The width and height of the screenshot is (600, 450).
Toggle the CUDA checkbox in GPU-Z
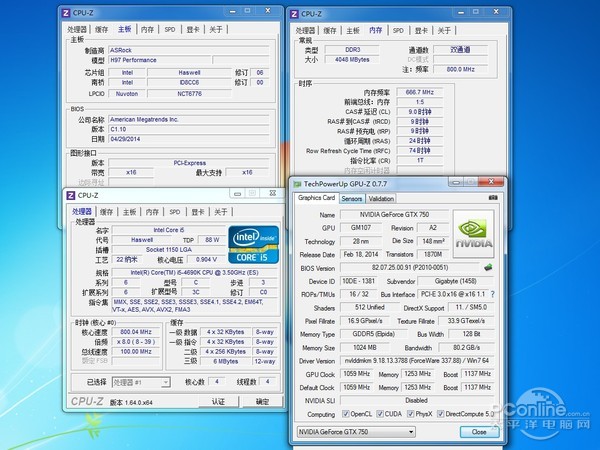[x=380, y=414]
